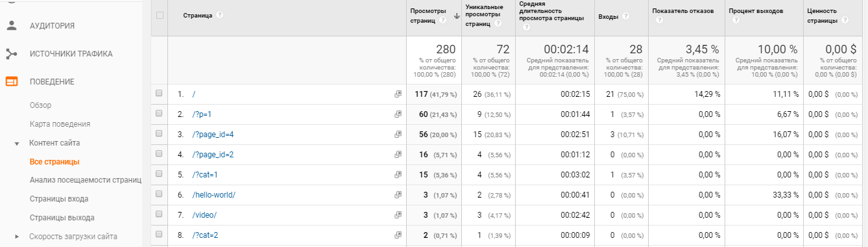
Task: Open the Обзор menu item
Action: [x=41, y=105]
